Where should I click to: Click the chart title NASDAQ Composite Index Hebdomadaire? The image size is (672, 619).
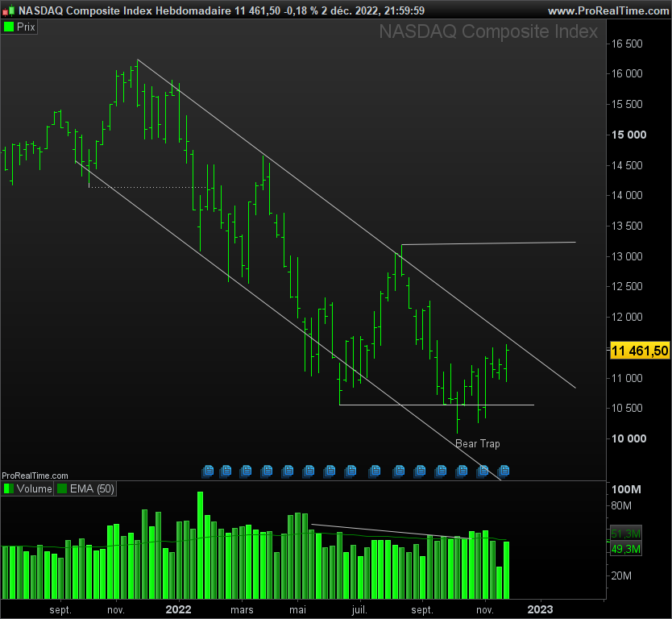click(x=125, y=10)
